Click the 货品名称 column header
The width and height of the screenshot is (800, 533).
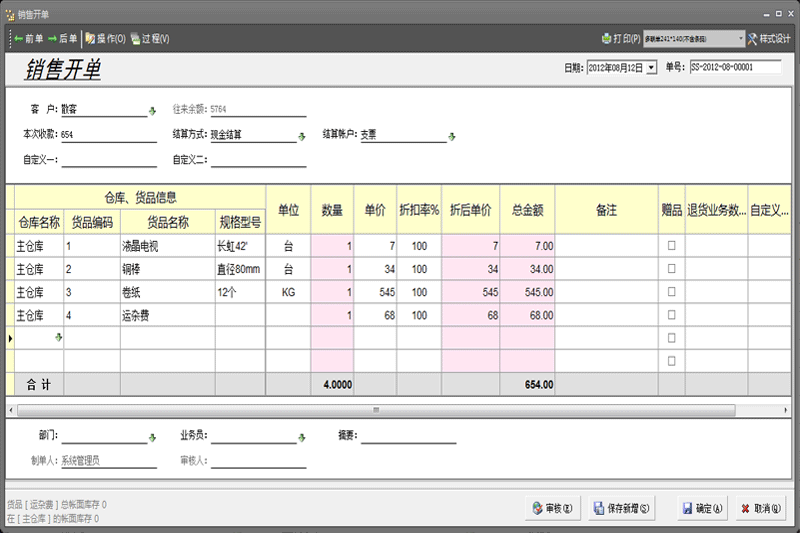pyautogui.click(x=168, y=222)
